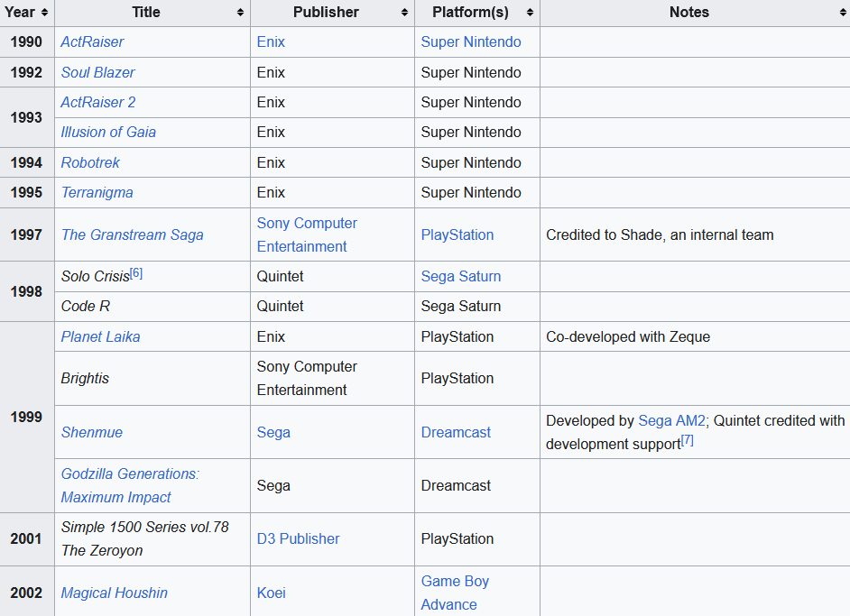Open citation [6] beside Solo Crisis
Viewport: 850px width, 616px height.
point(136,273)
